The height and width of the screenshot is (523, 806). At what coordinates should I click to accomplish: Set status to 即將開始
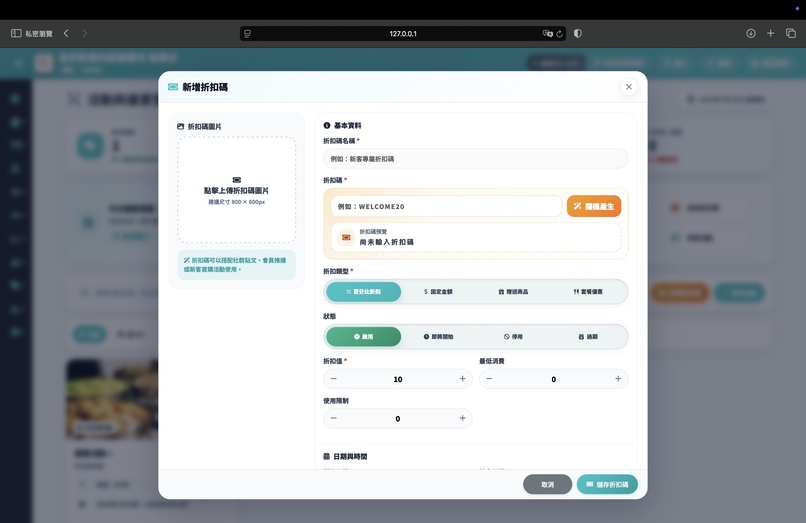click(438, 337)
